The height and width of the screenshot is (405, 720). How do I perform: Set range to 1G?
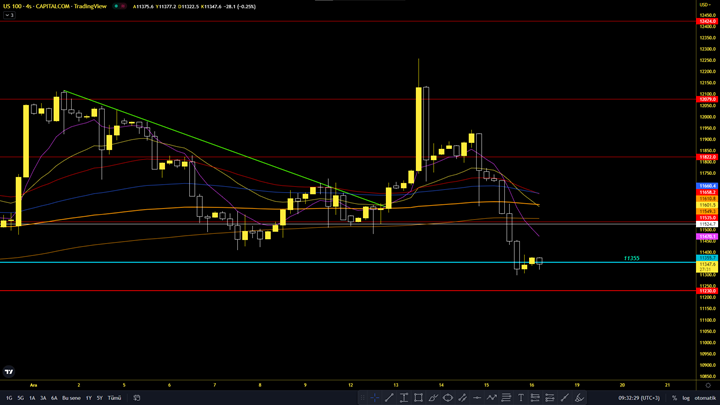[8, 398]
